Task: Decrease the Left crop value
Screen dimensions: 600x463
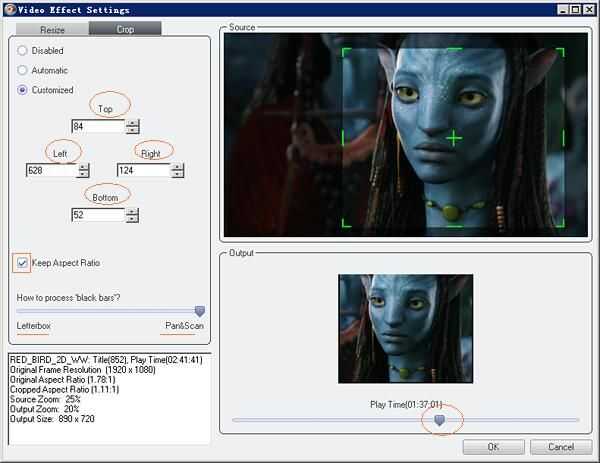Action: point(83,174)
